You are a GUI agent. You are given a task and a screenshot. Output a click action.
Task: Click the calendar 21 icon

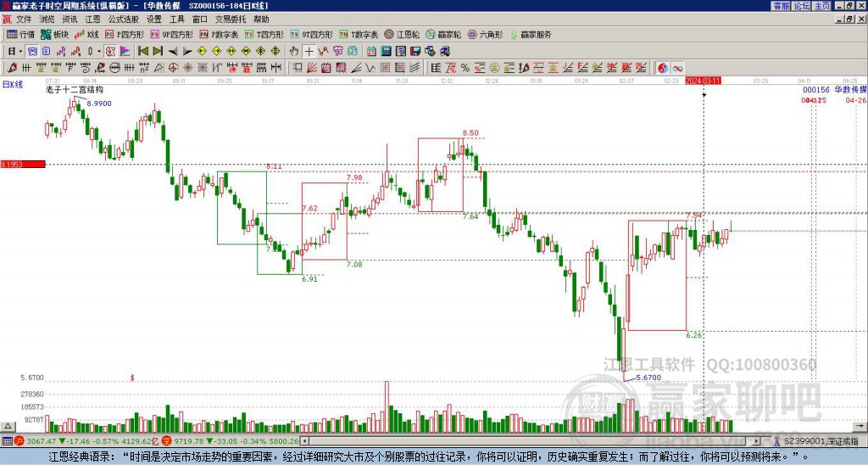point(371,52)
